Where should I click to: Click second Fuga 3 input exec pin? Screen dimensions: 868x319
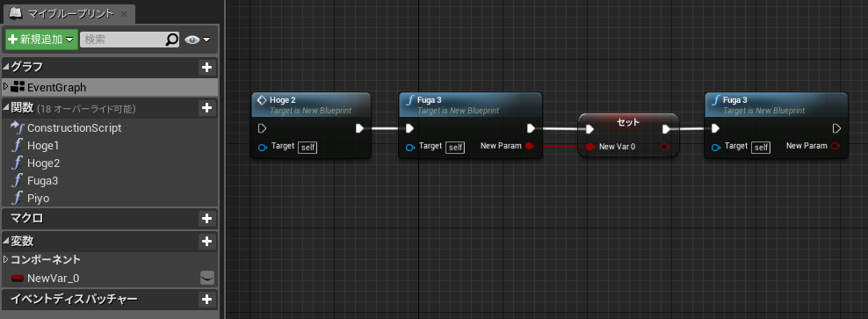[715, 128]
